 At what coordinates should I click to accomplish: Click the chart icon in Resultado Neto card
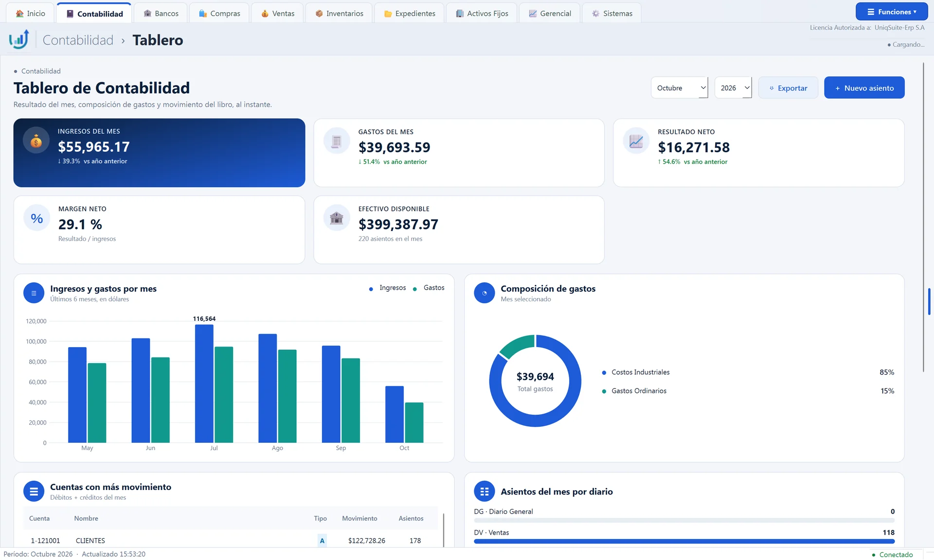tap(636, 141)
